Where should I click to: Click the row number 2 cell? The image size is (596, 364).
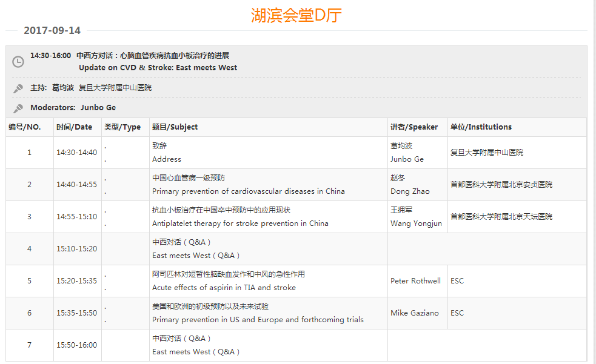[29, 185]
